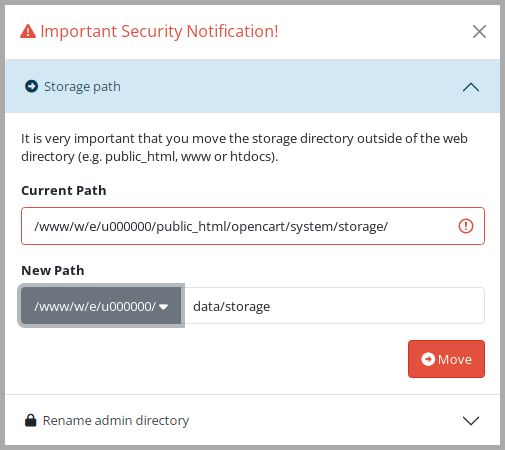The image size is (505, 450).
Task: Open the Rename admin directory section
Action: coord(252,420)
